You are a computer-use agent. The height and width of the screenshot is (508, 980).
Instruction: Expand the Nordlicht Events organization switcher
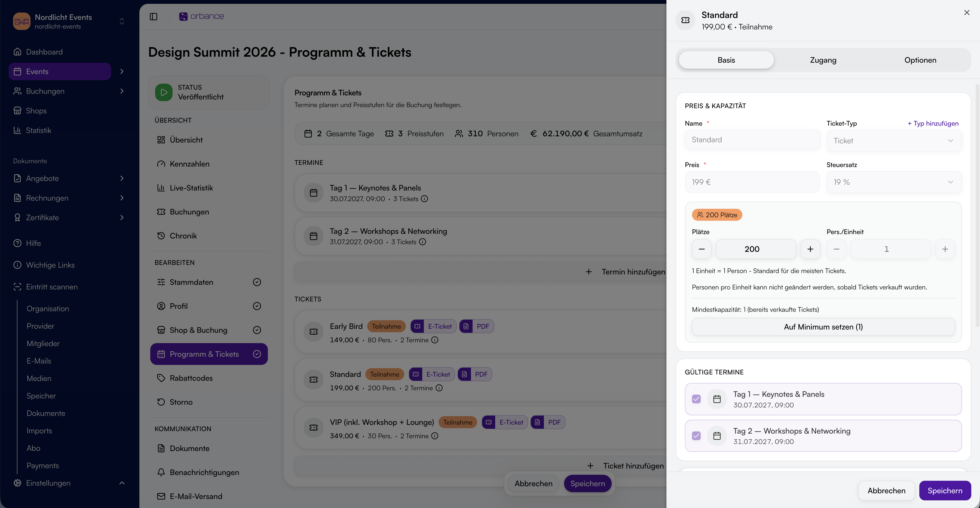pyautogui.click(x=122, y=21)
